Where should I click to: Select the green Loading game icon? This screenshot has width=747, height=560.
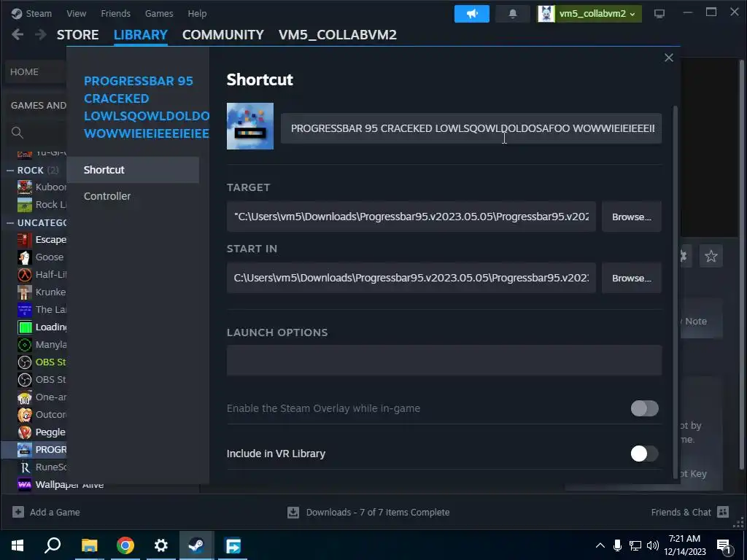[x=25, y=327]
